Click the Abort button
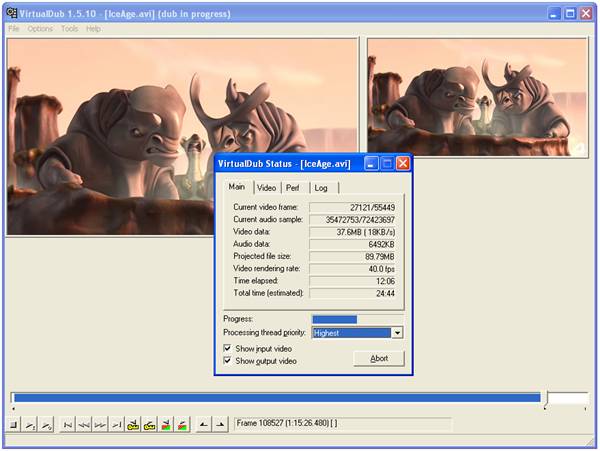 pos(379,358)
